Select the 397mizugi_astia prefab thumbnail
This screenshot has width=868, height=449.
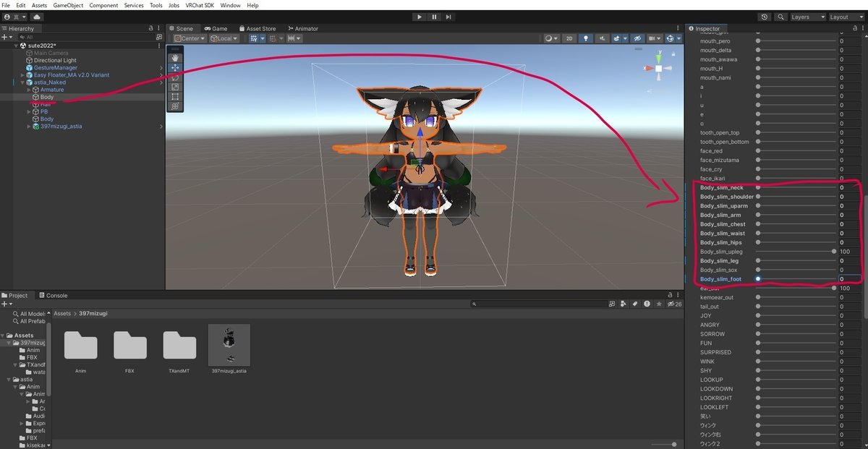click(x=229, y=345)
